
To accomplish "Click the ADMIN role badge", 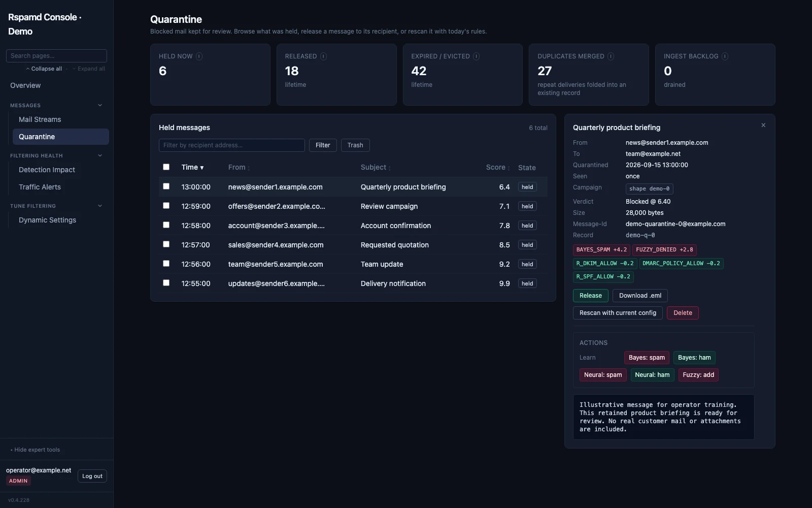I will 18,481.
